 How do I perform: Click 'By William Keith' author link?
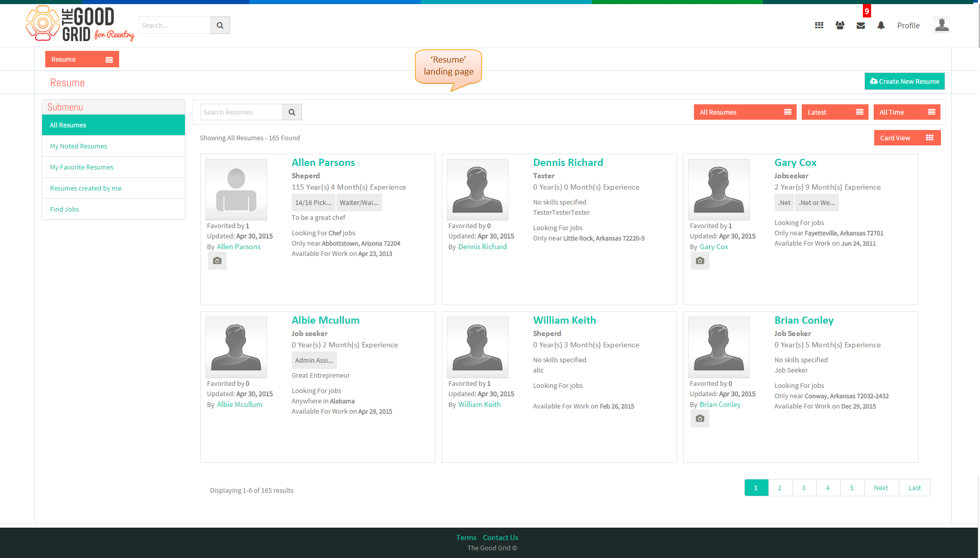pyautogui.click(x=479, y=404)
